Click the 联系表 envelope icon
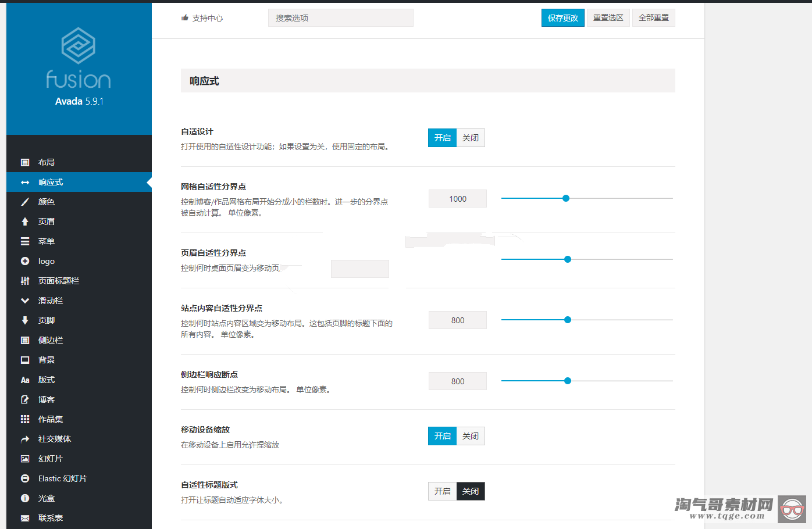 point(25,518)
